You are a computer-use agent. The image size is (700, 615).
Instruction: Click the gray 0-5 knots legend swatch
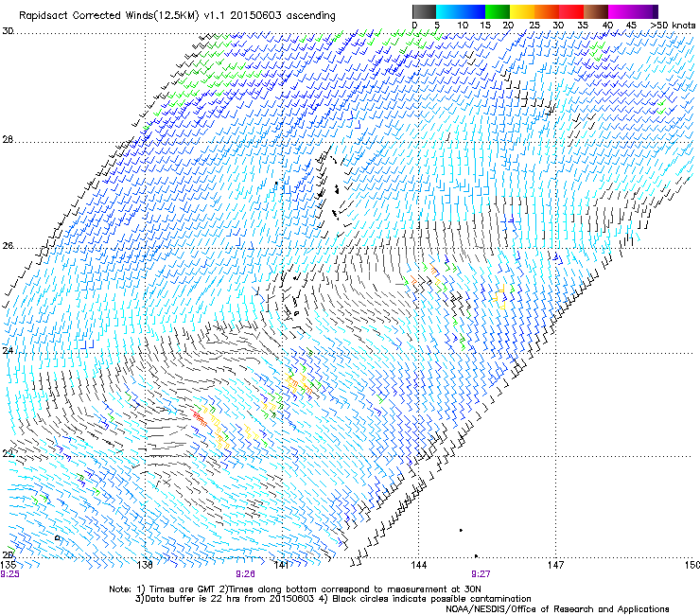[424, 11]
